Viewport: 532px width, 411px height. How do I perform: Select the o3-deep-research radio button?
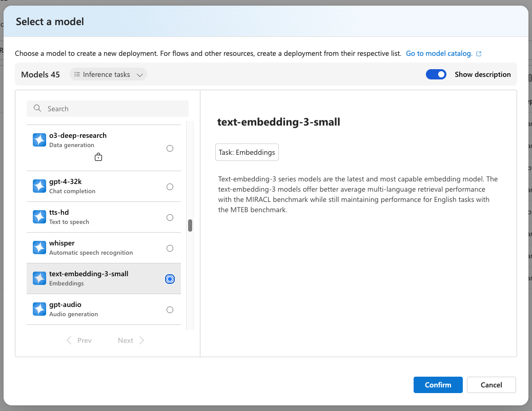[170, 148]
